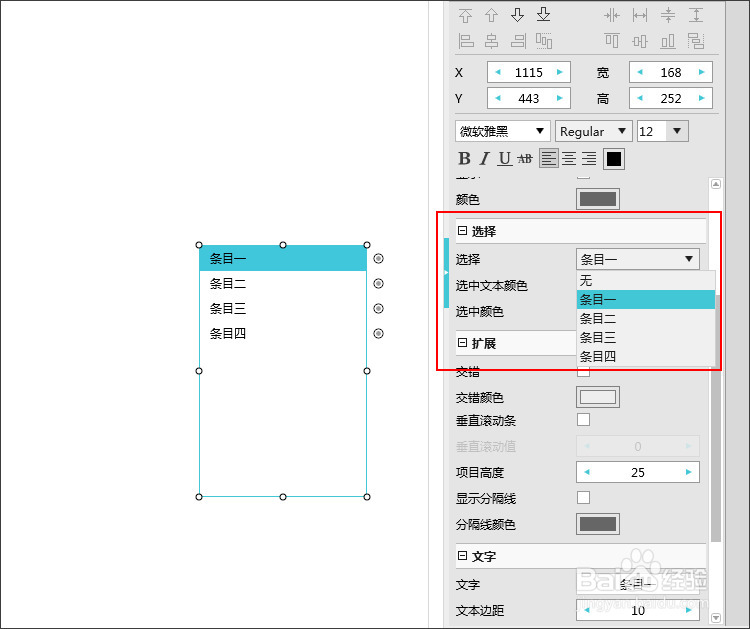Click radio circle beside 条目二 on canvas
Image resolution: width=750 pixels, height=629 pixels.
coord(378,284)
